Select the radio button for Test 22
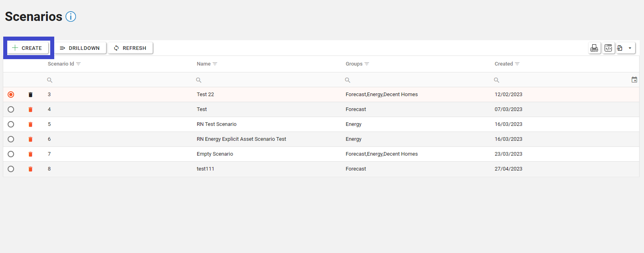This screenshot has width=644, height=253. 11,95
